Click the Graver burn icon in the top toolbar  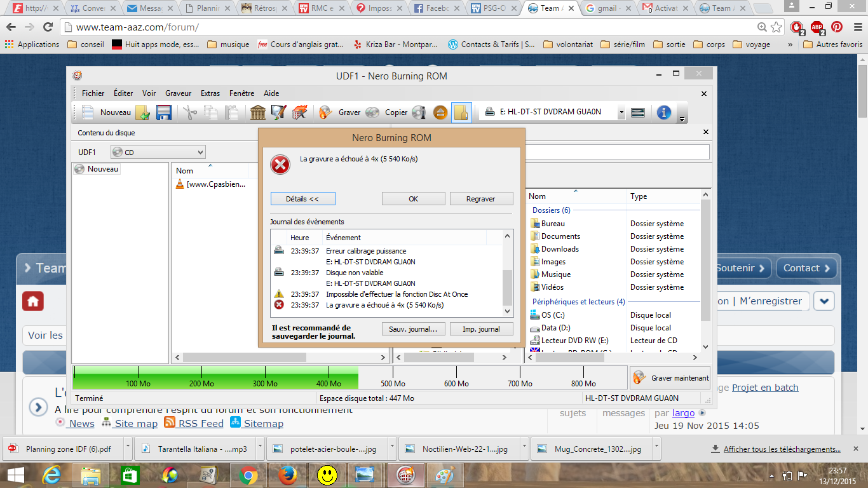[340, 112]
